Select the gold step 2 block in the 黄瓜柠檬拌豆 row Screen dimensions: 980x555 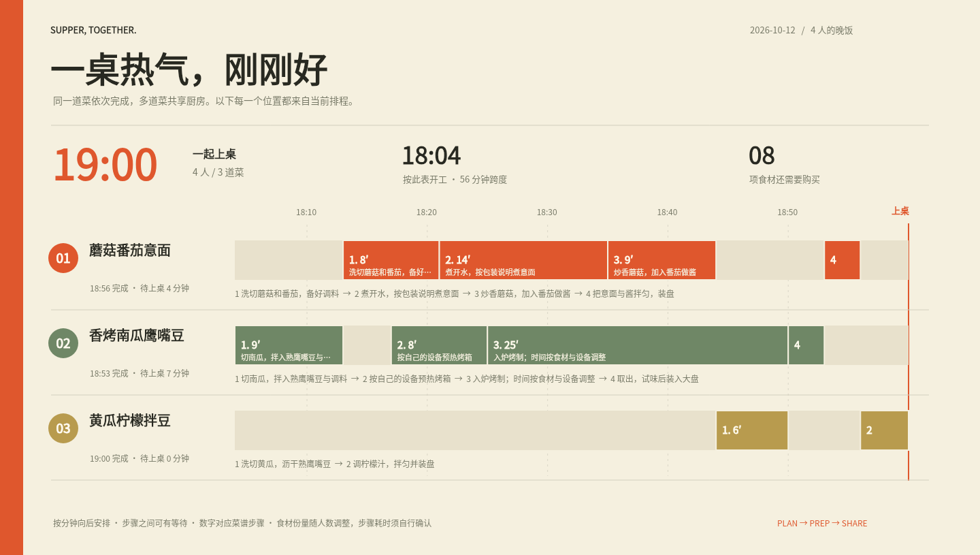coord(885,430)
